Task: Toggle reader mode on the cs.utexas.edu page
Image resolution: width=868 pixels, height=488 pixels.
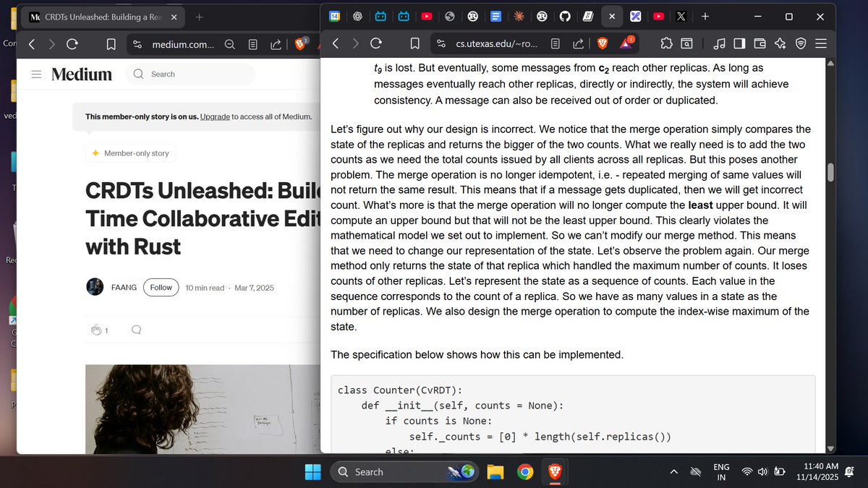Action: click(556, 43)
